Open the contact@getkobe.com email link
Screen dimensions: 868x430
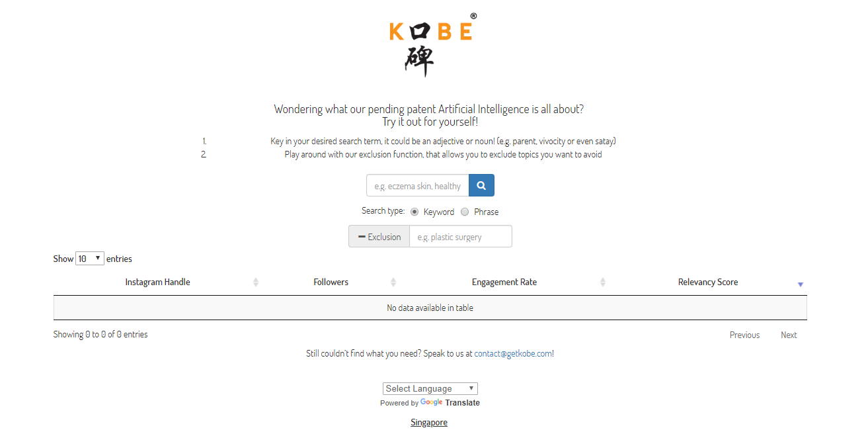pyautogui.click(x=513, y=353)
